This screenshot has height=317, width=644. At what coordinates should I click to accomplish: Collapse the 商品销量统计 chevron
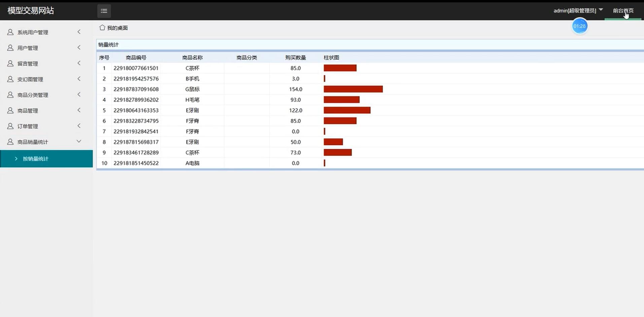click(79, 141)
